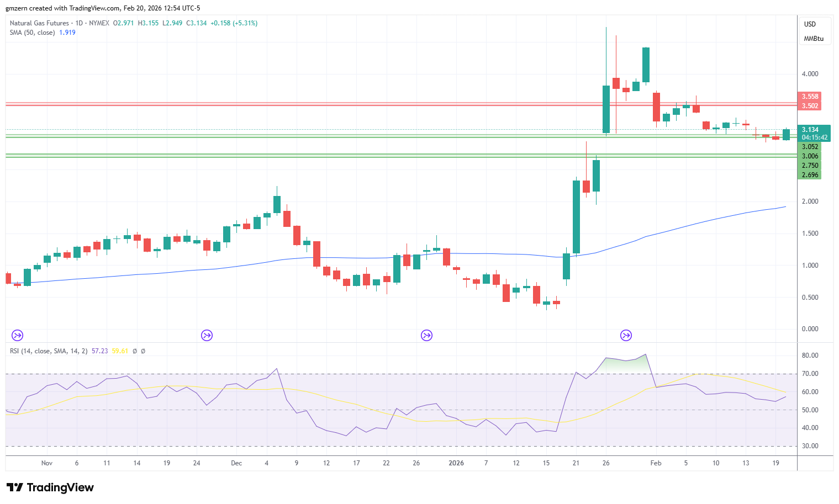Image resolution: width=839 pixels, height=504 pixels.
Task: Click the red 3.558 price label
Action: coord(810,97)
